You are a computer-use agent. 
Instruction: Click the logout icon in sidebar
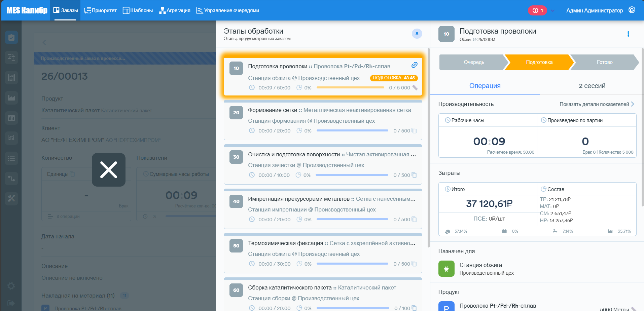click(x=11, y=303)
